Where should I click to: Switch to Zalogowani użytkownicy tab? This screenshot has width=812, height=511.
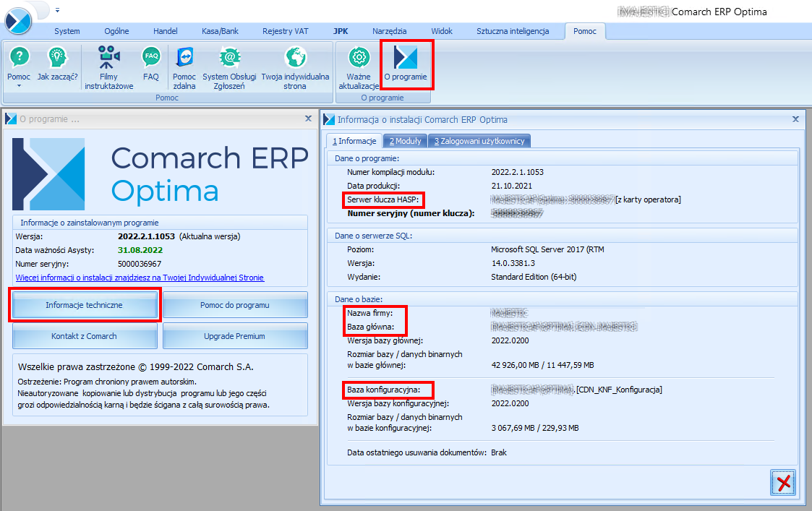pyautogui.click(x=479, y=141)
